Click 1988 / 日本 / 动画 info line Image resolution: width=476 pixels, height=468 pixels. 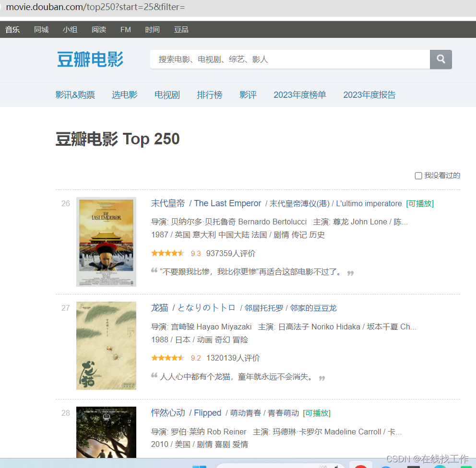(x=200, y=339)
